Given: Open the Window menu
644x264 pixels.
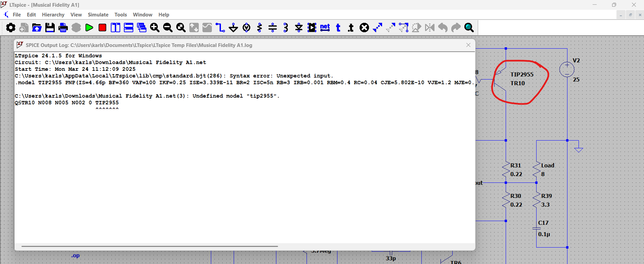Looking at the screenshot, I should (142, 15).
